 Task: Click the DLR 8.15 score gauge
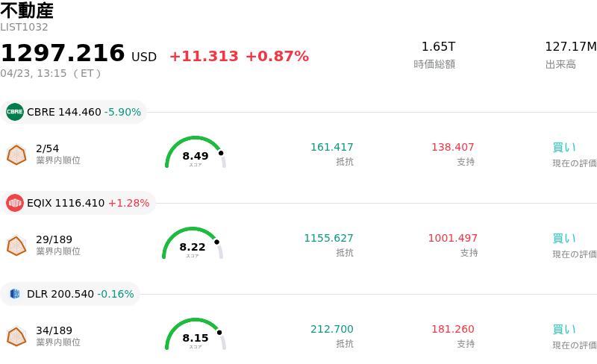(x=195, y=335)
